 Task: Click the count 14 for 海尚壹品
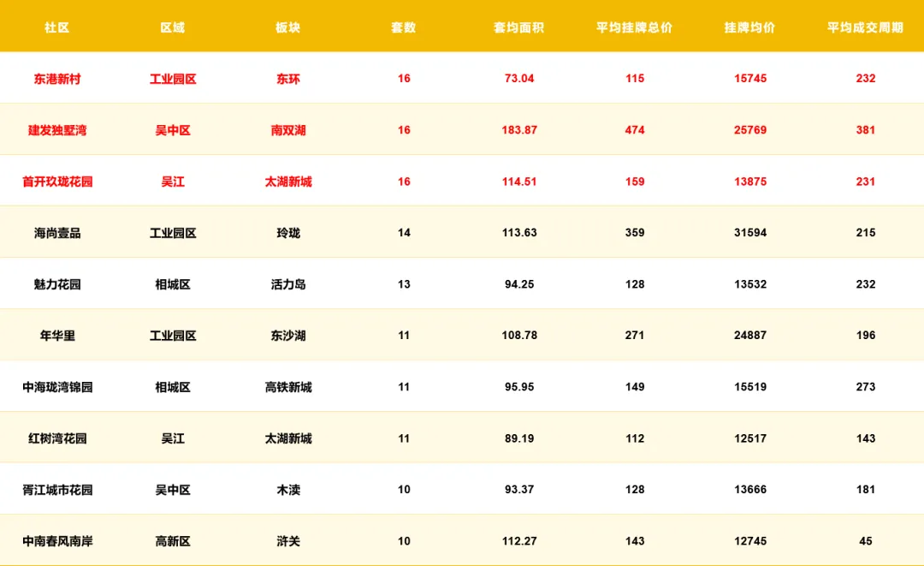point(404,232)
